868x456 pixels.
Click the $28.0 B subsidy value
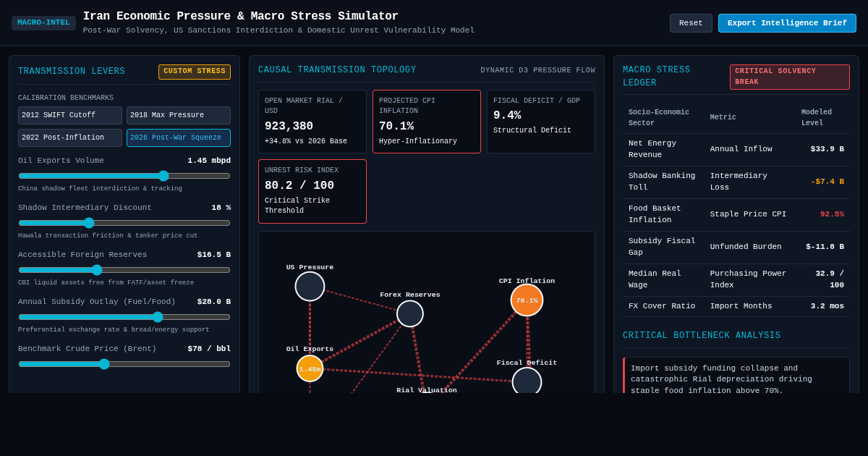coord(214,302)
